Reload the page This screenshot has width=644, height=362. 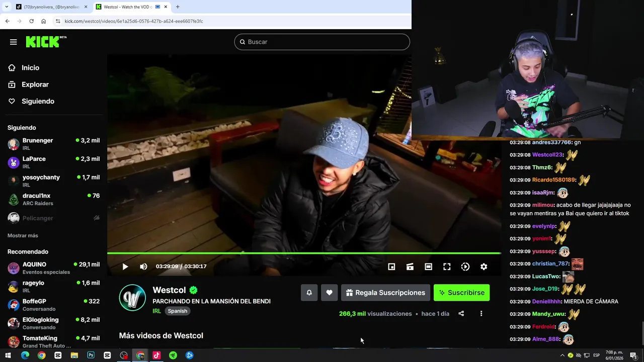(x=31, y=21)
